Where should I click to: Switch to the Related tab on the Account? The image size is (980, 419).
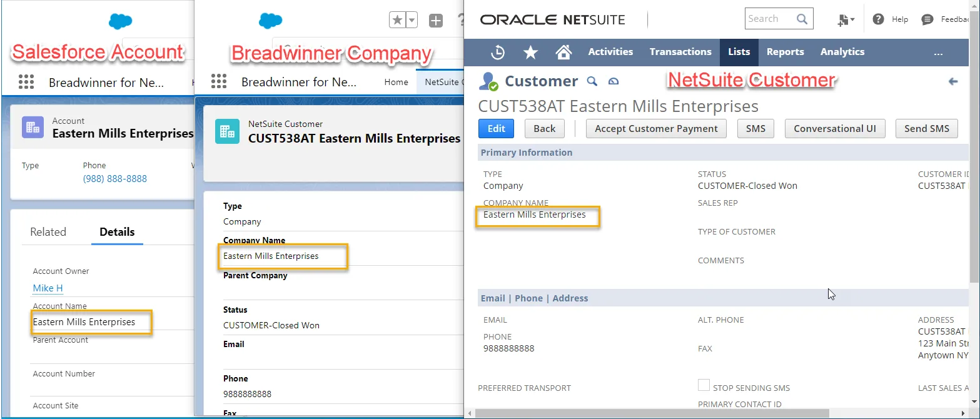click(x=48, y=232)
